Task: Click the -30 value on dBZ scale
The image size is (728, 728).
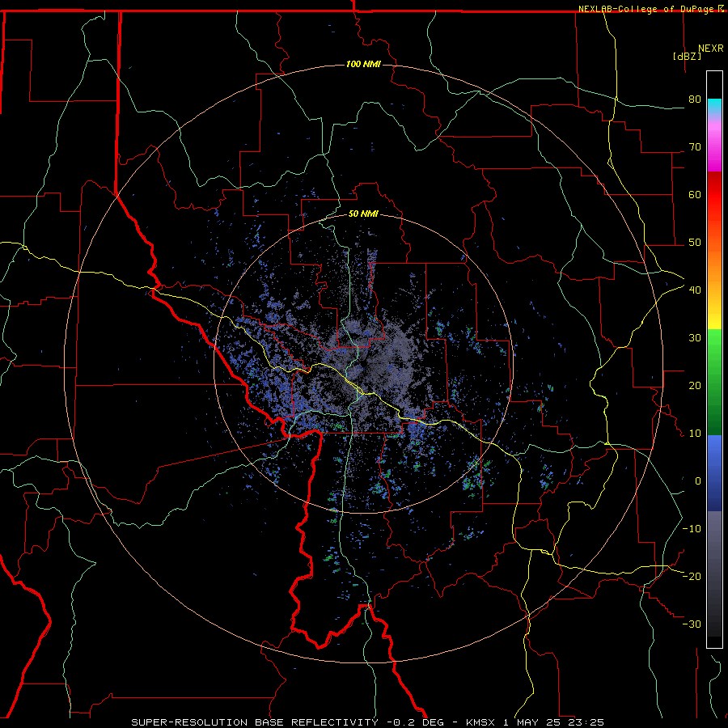Action: pyautogui.click(x=692, y=624)
